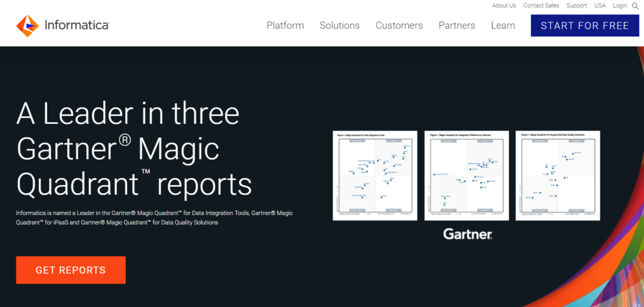Click the "Informatica is named a Leader" description
The height and width of the screenshot is (307, 644).
(x=155, y=218)
